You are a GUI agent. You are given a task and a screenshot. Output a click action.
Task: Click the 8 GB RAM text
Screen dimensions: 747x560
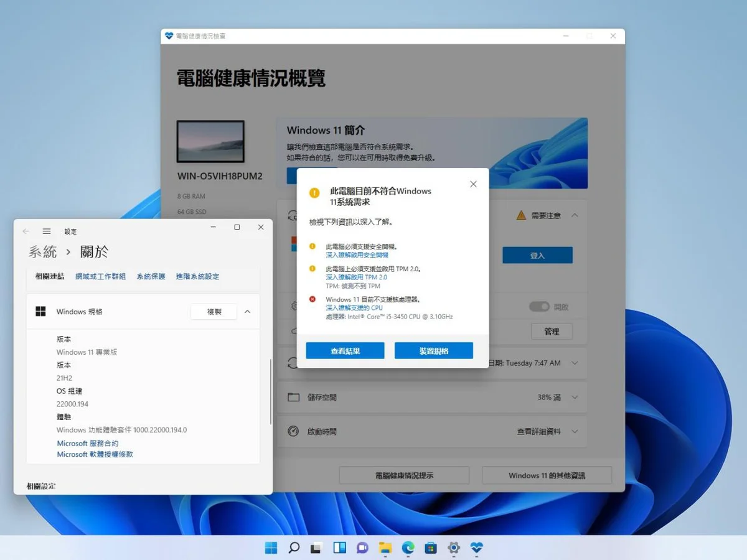point(191,196)
